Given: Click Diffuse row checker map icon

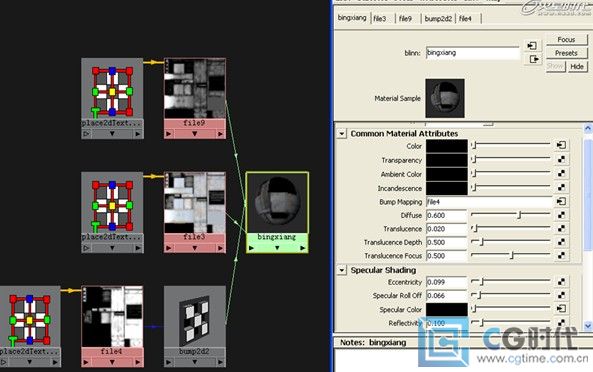Looking at the screenshot, I should [561, 215].
